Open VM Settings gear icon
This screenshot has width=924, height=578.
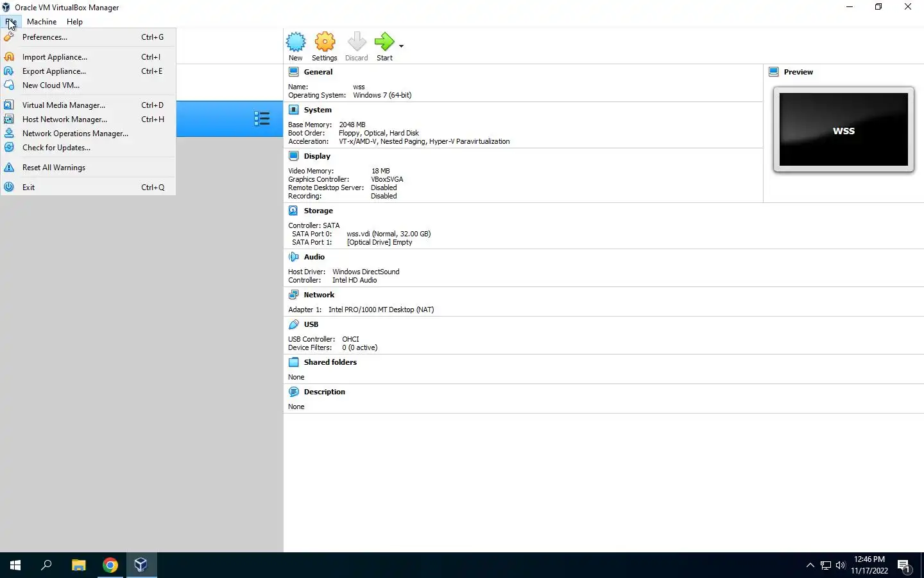pos(325,42)
